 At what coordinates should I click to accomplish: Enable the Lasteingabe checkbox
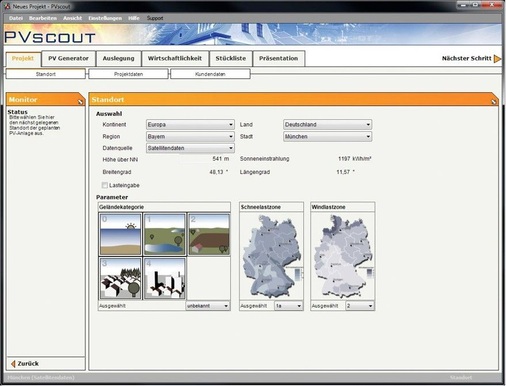(105, 185)
